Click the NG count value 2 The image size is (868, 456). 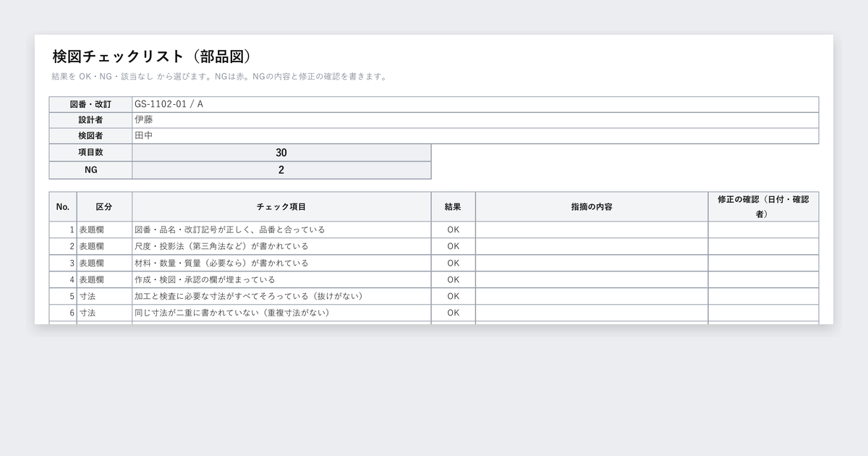pos(281,170)
